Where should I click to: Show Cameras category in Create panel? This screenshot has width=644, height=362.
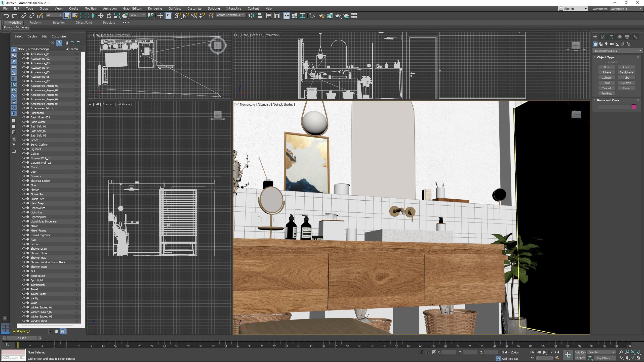point(612,44)
